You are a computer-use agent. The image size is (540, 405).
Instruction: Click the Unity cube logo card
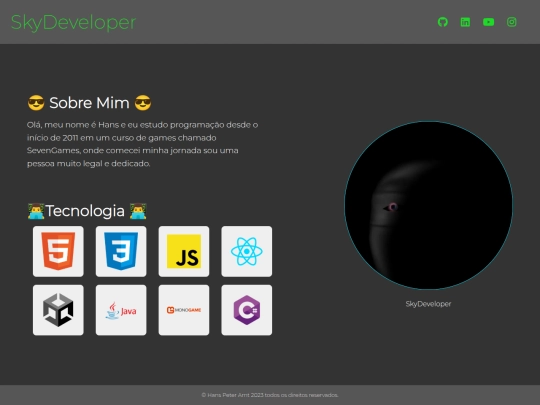click(58, 310)
